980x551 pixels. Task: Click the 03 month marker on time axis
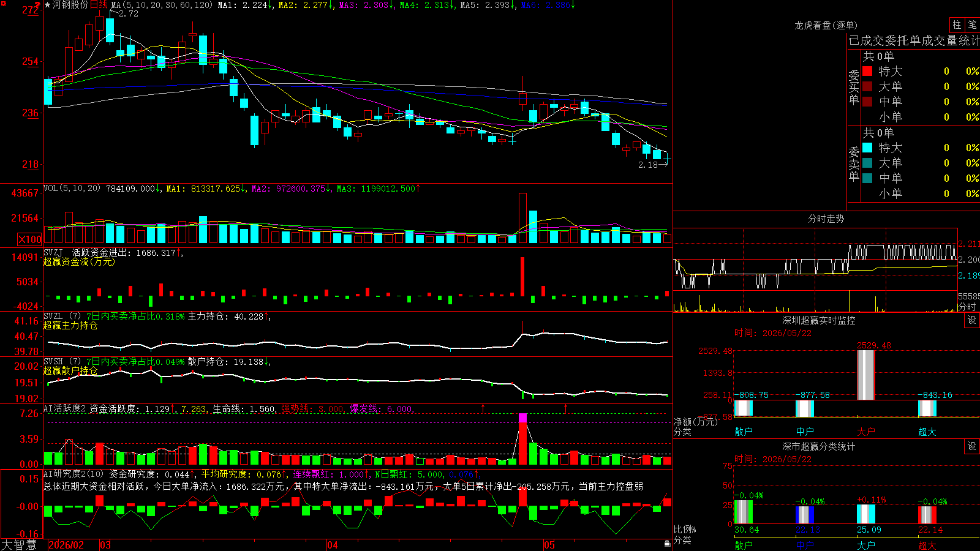(105, 545)
